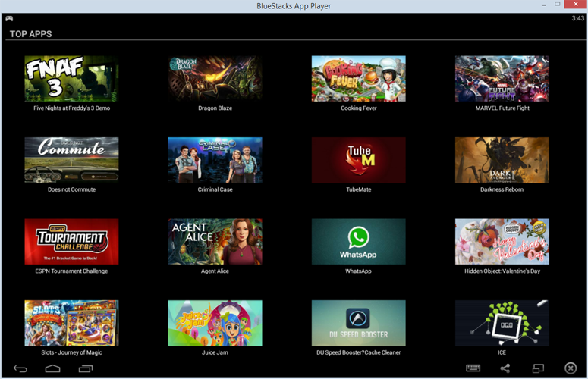Click the DU Speed Booster icon tile

point(359,323)
